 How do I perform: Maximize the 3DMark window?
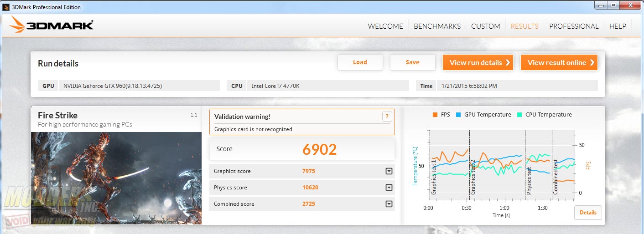[x=613, y=5]
